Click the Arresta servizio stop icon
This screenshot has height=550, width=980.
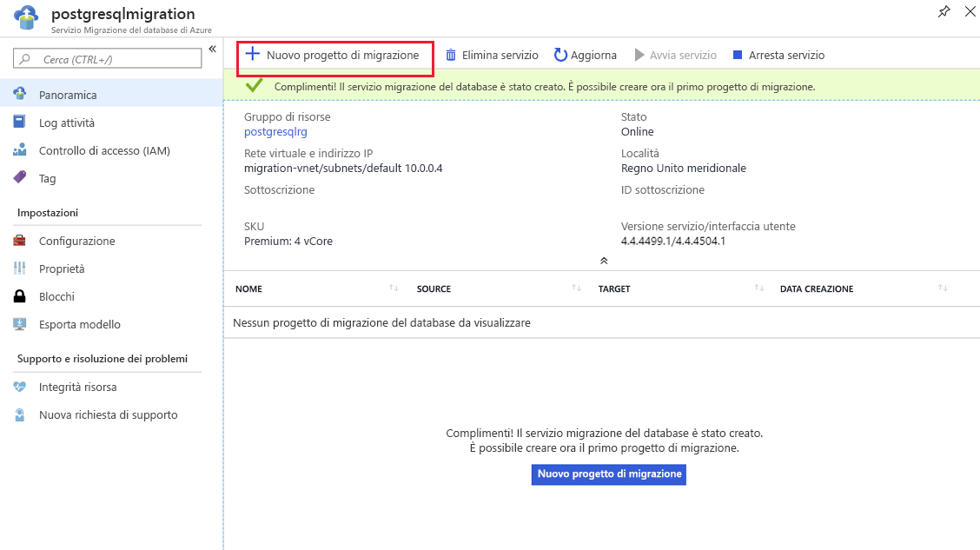click(x=738, y=55)
